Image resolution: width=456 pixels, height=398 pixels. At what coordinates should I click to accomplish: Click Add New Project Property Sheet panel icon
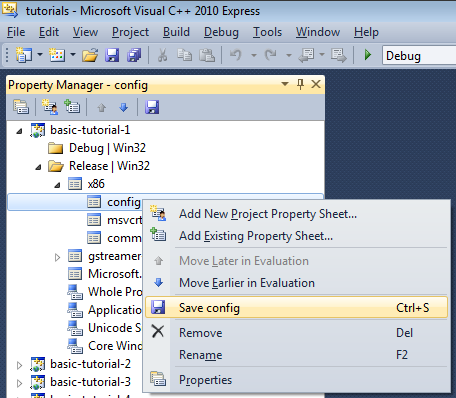coord(50,107)
